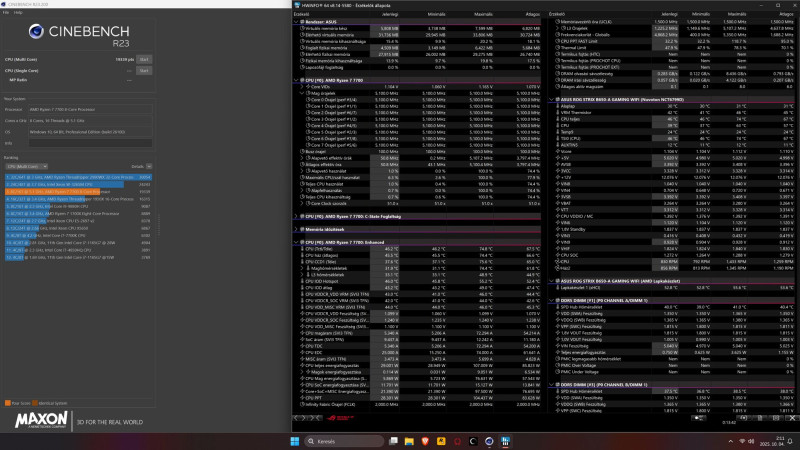Collapse the Mag órajelek tree node
This screenshot has height=450, width=800.
click(x=302, y=93)
